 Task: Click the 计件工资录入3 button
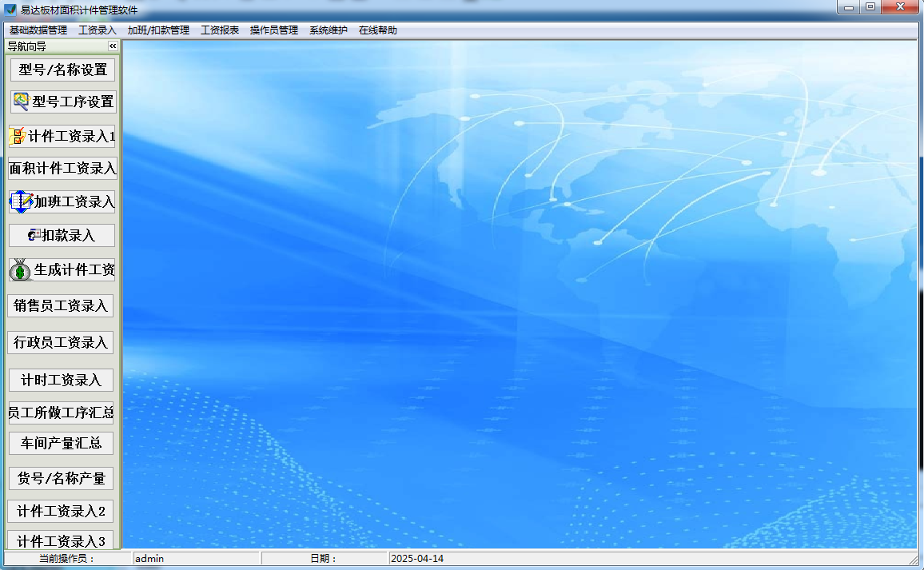point(61,540)
